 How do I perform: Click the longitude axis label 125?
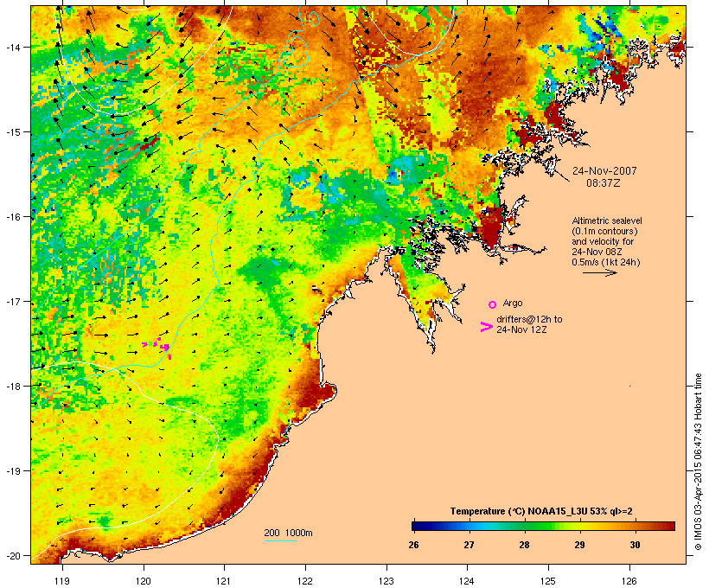point(548,581)
